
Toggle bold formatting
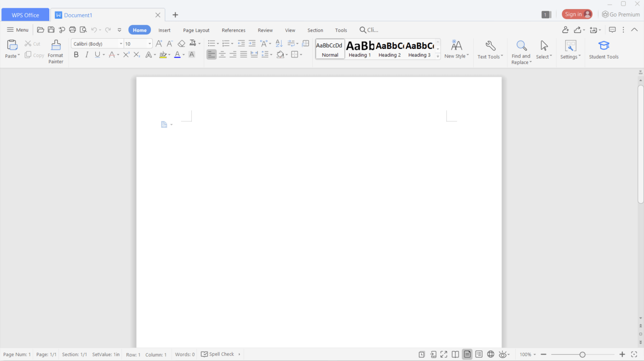click(x=76, y=54)
